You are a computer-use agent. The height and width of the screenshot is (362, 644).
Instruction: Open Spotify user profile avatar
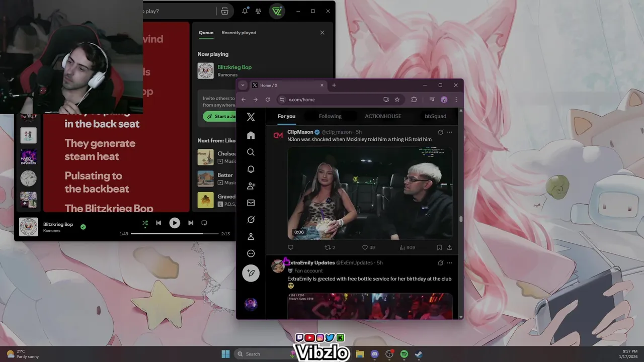coord(276,11)
